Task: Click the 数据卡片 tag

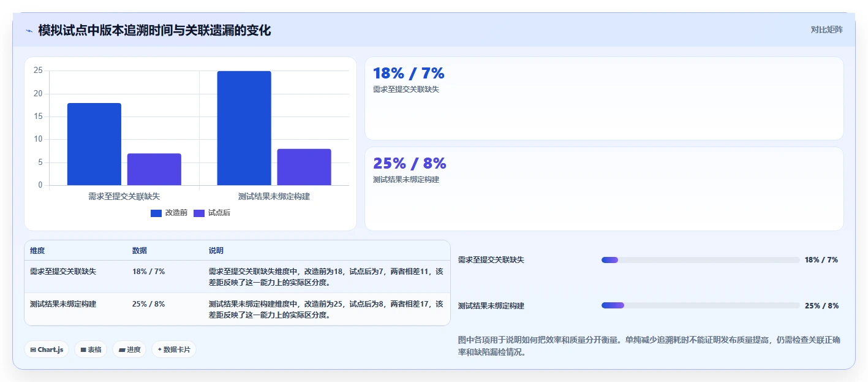Action: 174,350
